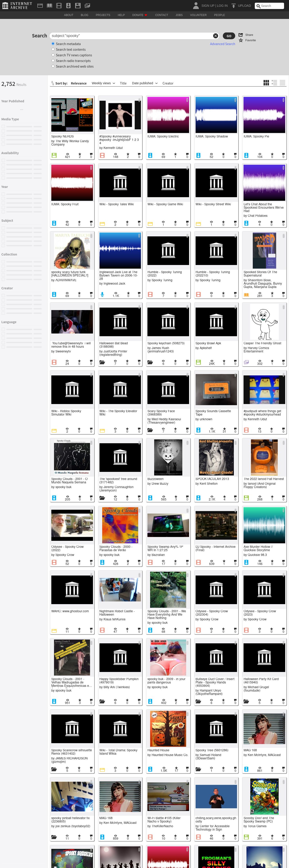Viewport: 289px width, 868px height.
Task: Open Advanced Search link
Action: pos(222,44)
